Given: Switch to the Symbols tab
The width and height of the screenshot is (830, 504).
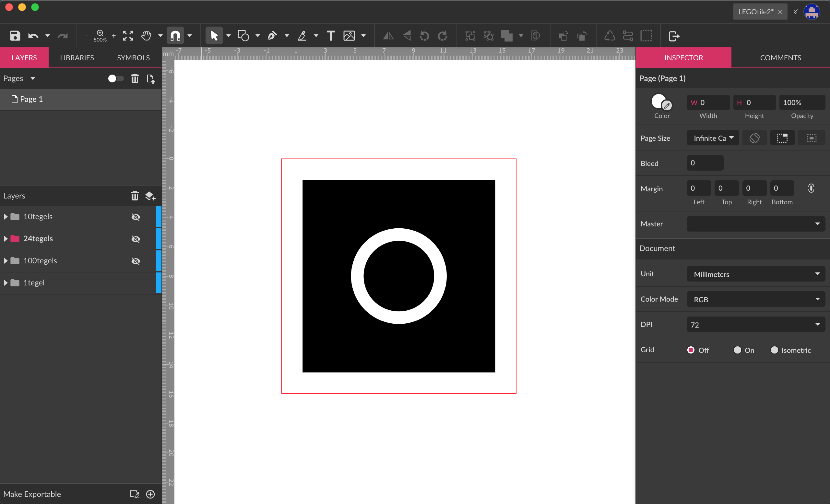Looking at the screenshot, I should pyautogui.click(x=133, y=58).
